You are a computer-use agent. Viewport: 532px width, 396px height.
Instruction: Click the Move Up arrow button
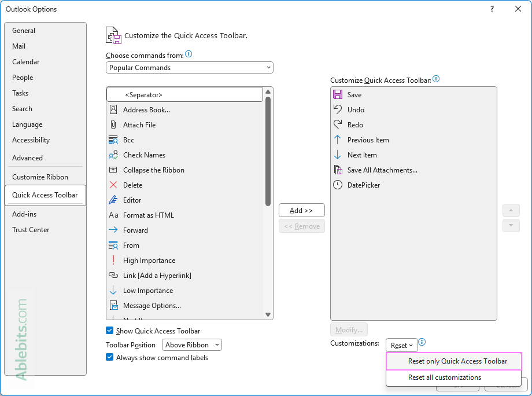pos(511,210)
